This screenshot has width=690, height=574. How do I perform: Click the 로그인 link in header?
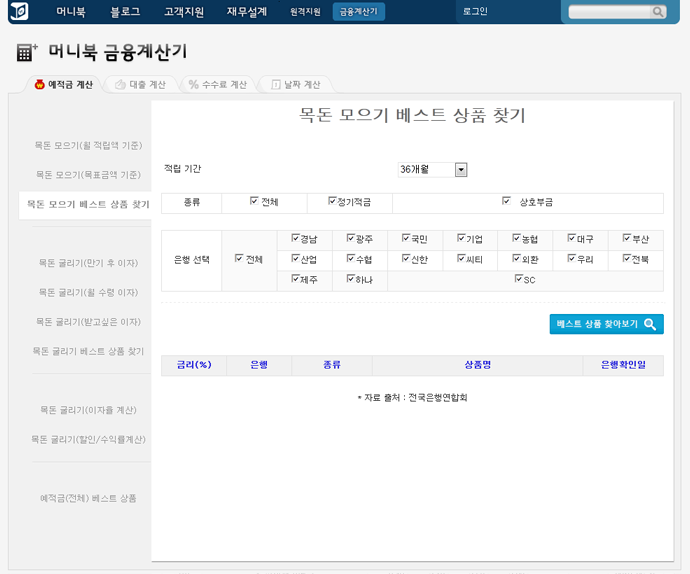(475, 11)
